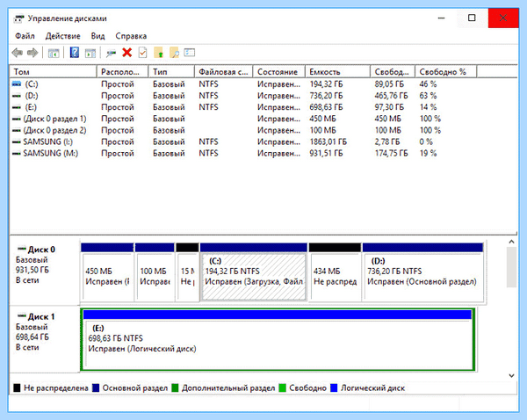The image size is (527, 420).
Task: Select the (E:) logical disk on Диск 1
Action: point(278,340)
